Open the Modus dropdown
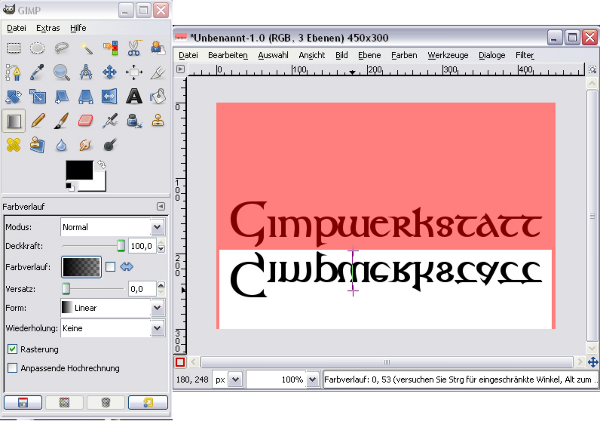The height and width of the screenshot is (421, 600). [112, 227]
